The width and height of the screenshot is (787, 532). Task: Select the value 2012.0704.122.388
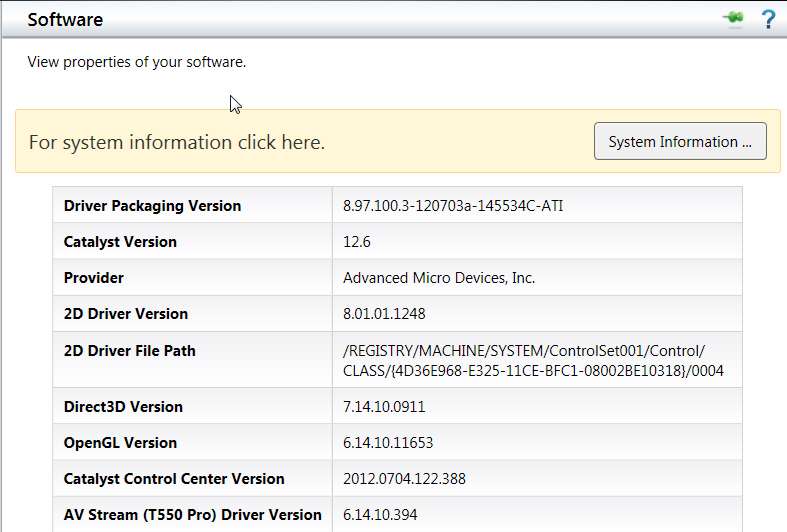(404, 479)
